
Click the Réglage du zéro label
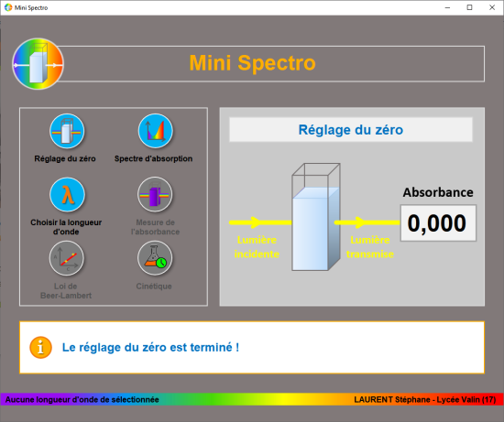coord(65,158)
